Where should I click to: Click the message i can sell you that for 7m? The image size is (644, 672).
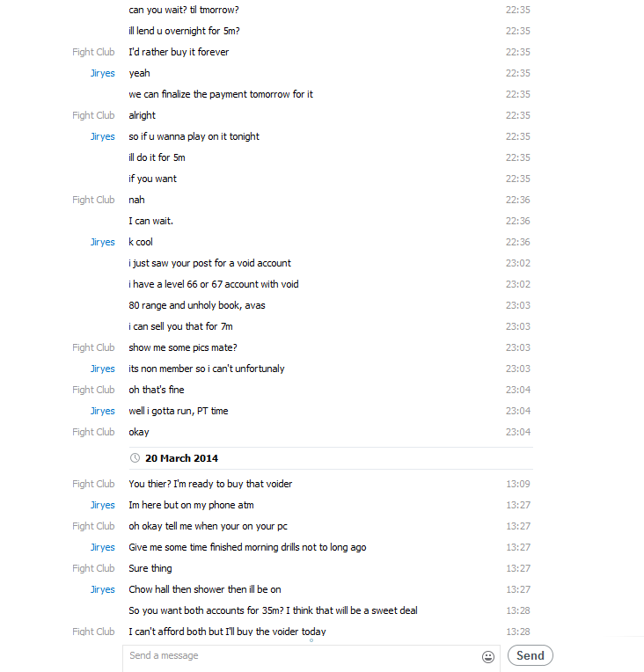(x=180, y=326)
